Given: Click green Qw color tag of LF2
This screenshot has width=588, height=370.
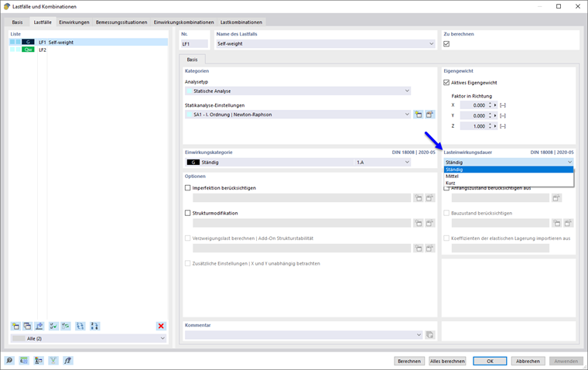Looking at the screenshot, I should tap(28, 50).
